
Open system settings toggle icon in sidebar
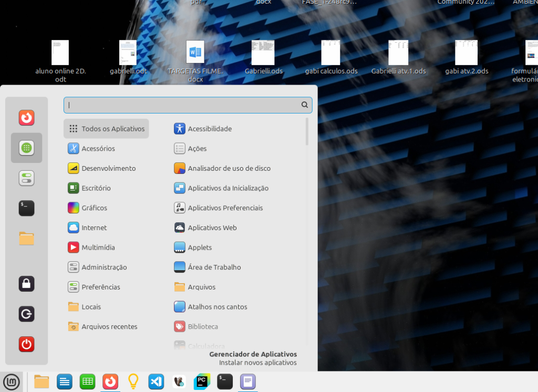[26, 178]
